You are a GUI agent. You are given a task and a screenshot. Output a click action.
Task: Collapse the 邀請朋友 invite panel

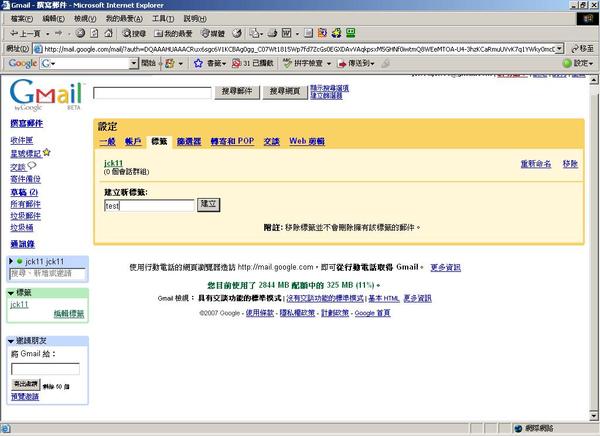11,341
